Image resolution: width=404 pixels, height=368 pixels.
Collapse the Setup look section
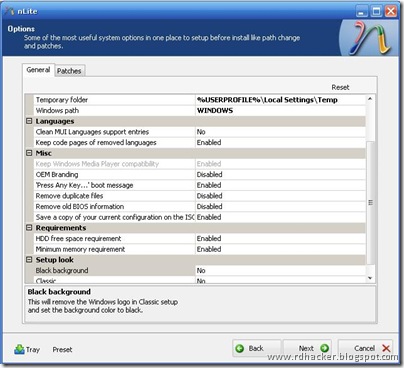(29, 260)
